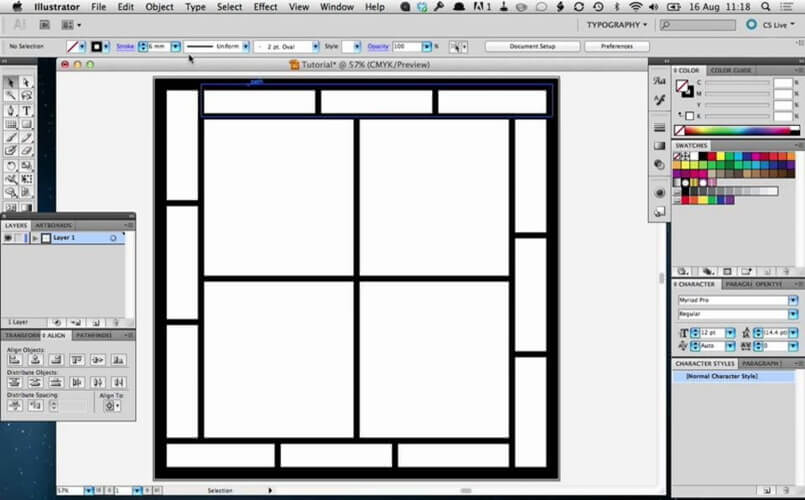Open the Myriad Pro font family dropdown
The width and height of the screenshot is (805, 500).
[793, 300]
